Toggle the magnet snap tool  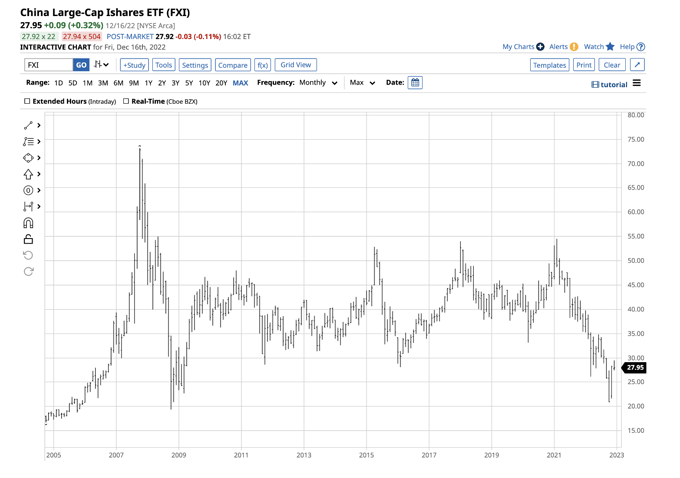point(28,223)
